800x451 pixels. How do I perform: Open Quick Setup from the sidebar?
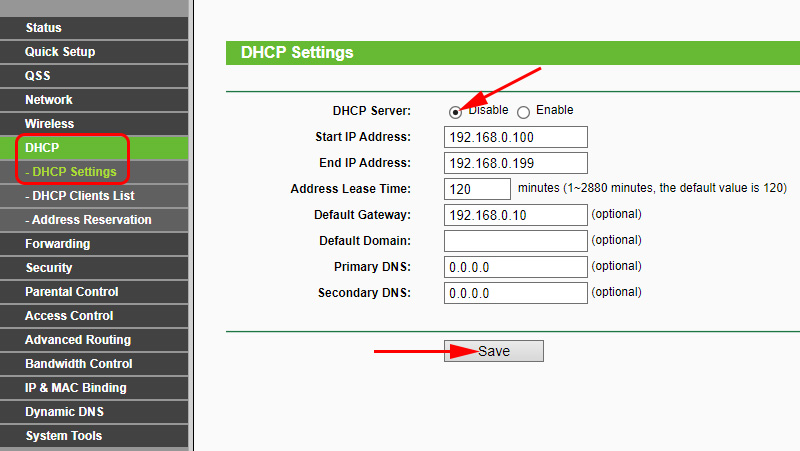coord(60,52)
